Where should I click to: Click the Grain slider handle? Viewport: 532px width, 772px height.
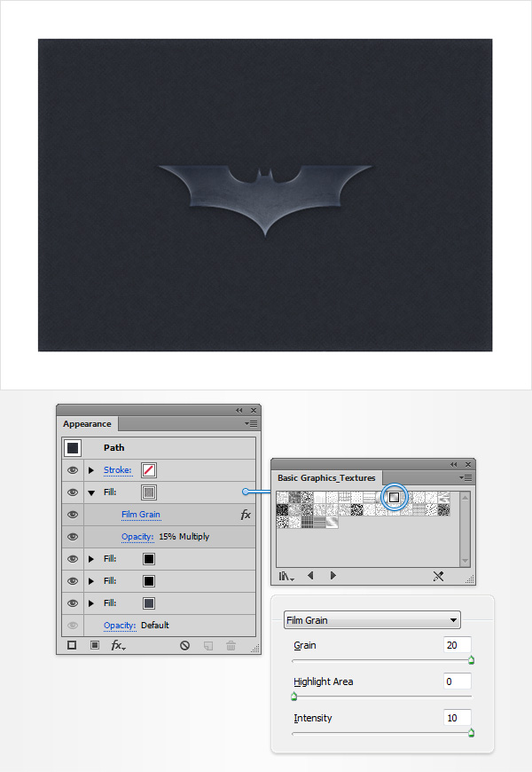[471, 660]
